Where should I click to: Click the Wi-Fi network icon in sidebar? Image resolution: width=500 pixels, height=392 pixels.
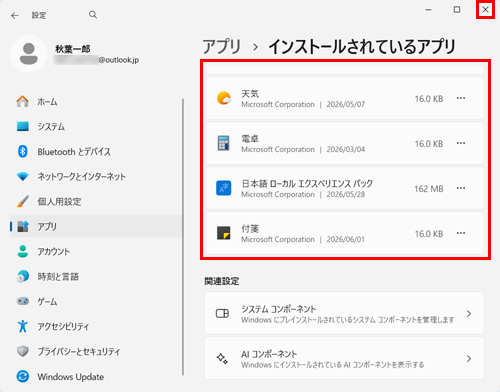click(x=23, y=176)
